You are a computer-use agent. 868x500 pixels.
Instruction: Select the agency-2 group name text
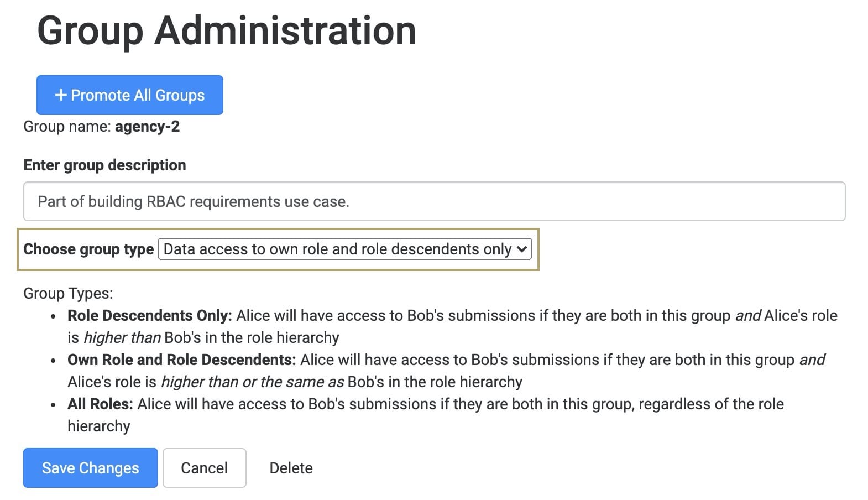click(x=147, y=126)
